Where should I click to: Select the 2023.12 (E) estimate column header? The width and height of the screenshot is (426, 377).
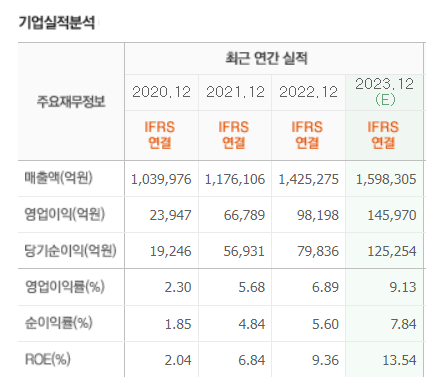tap(385, 91)
